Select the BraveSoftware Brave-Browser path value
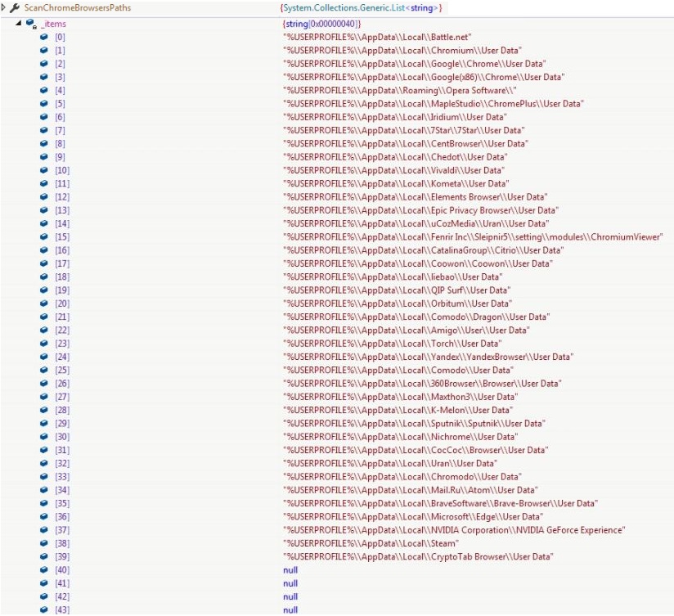This screenshot has height=616, width=674. click(x=440, y=504)
